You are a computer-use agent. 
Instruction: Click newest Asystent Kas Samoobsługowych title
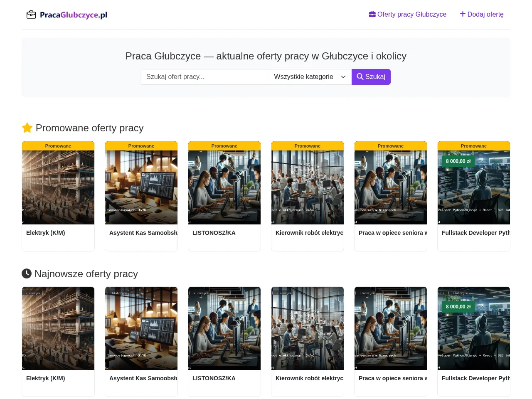[143, 378]
